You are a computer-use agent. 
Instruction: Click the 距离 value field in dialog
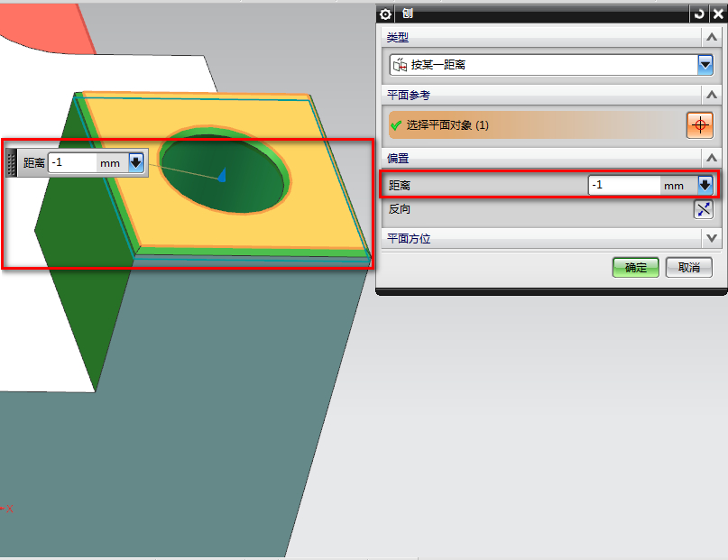tap(623, 185)
